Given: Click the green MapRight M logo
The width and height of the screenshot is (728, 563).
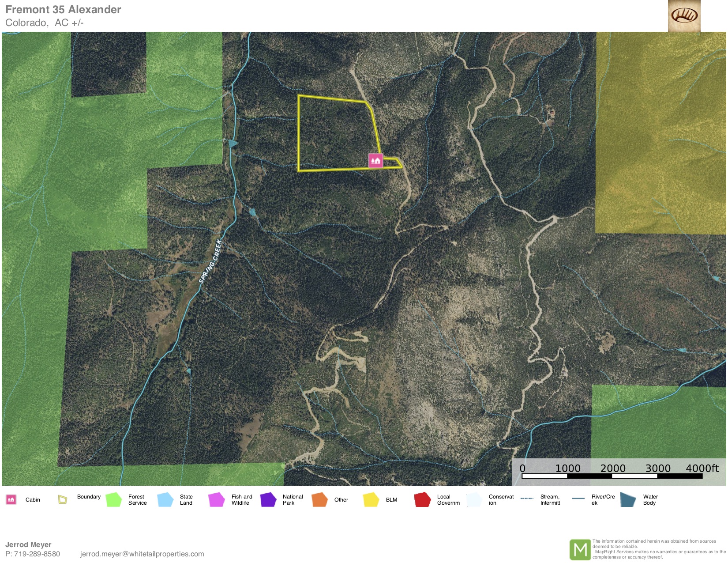Looking at the screenshot, I should click(580, 550).
